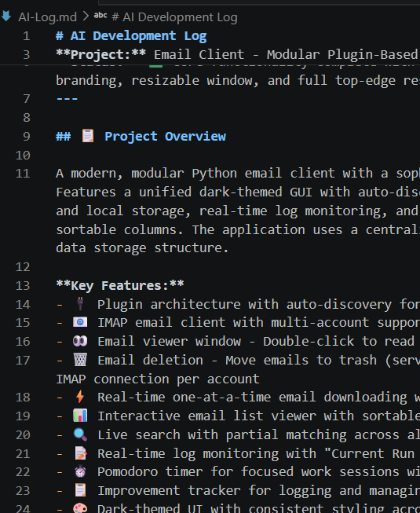Click line number 22 in the gutter
The width and height of the screenshot is (420, 513).
click(23, 472)
